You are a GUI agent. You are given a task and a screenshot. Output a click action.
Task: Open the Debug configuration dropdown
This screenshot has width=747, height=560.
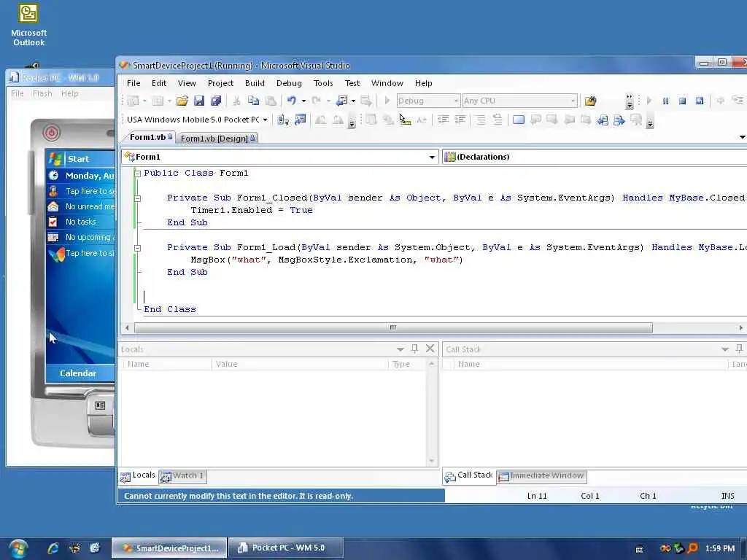coord(456,101)
